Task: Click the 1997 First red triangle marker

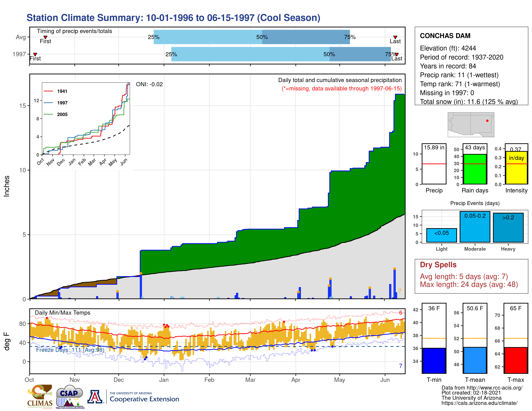Action: point(35,54)
